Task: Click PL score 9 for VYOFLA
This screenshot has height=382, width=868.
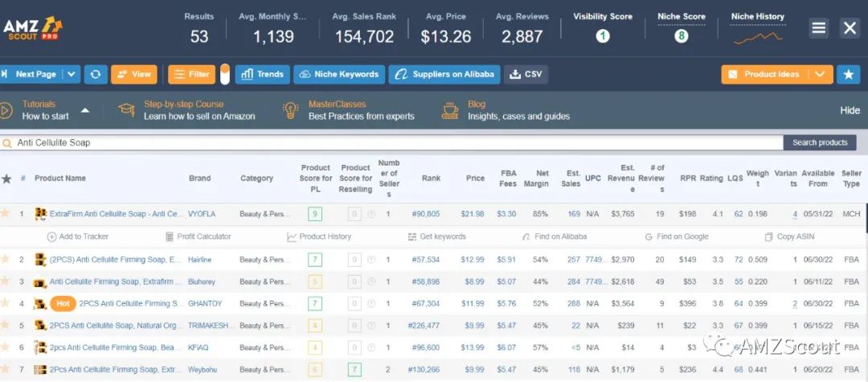Action: point(315,214)
